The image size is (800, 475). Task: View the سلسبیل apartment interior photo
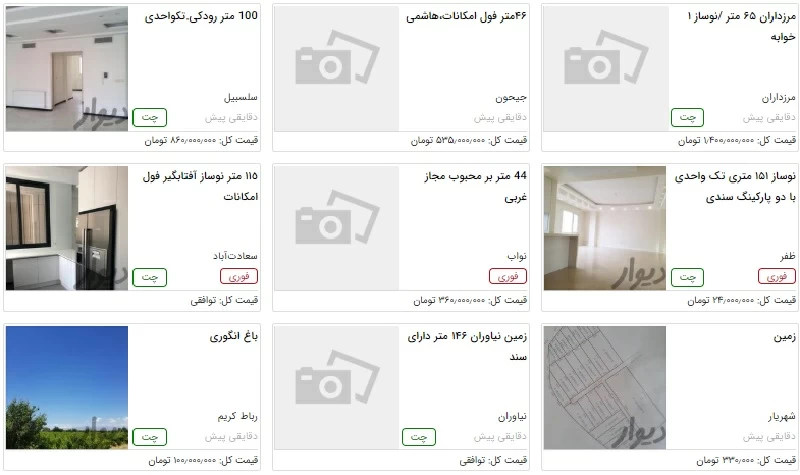pyautogui.click(x=67, y=68)
